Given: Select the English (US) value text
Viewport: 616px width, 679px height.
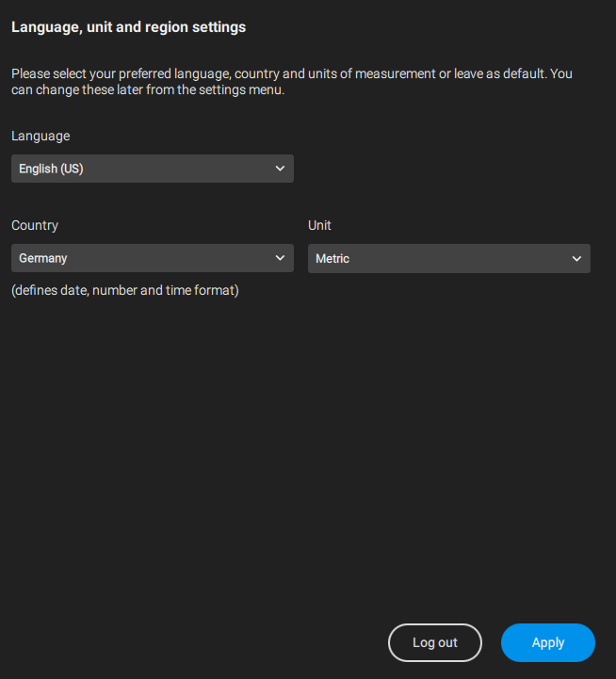Looking at the screenshot, I should click(x=52, y=170).
